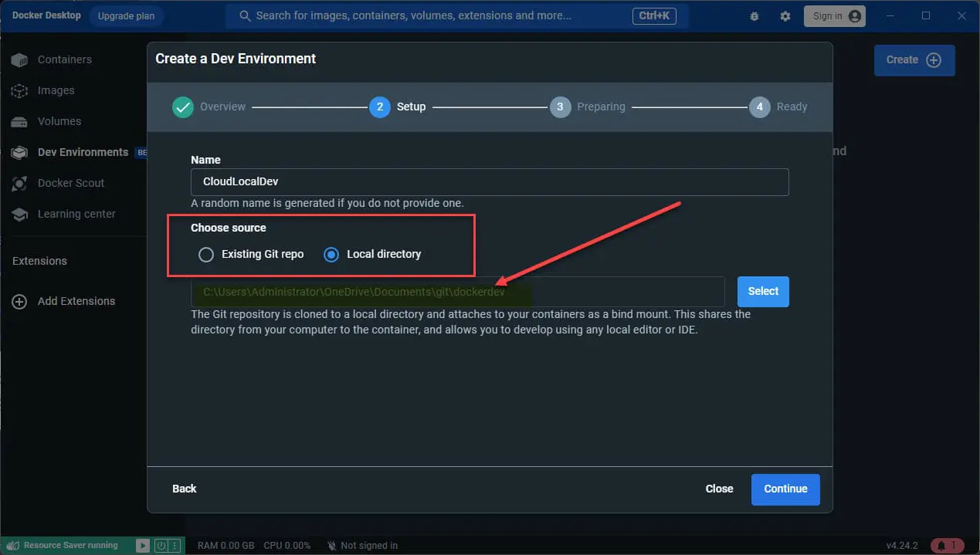Image resolution: width=980 pixels, height=555 pixels.
Task: Open Volumes in the sidebar
Action: [59, 121]
